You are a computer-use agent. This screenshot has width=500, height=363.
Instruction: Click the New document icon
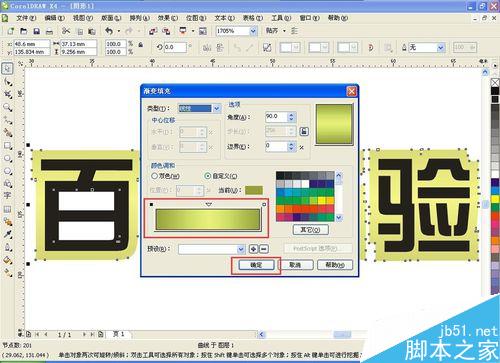pos(11,31)
